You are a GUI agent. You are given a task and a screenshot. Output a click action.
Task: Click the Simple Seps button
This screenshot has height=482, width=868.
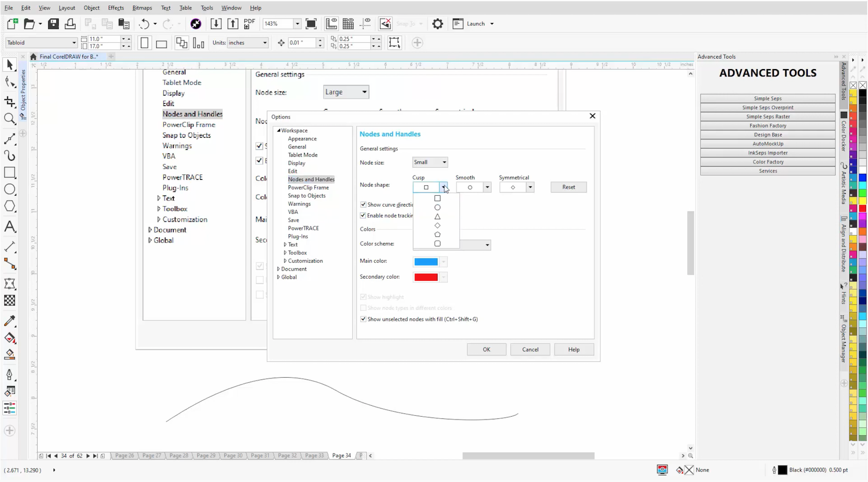767,99
